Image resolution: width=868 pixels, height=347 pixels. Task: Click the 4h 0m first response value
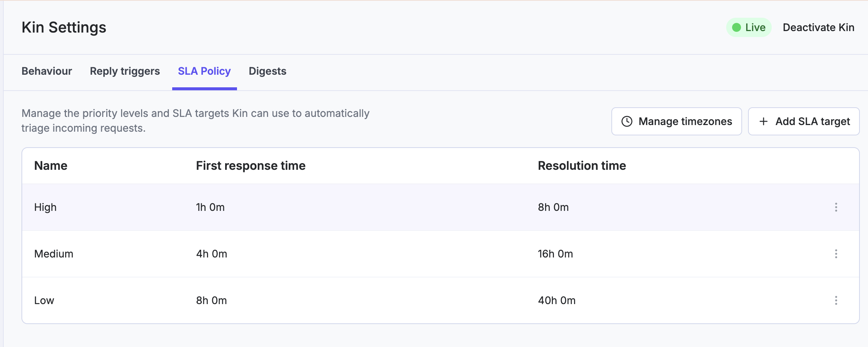[211, 254]
